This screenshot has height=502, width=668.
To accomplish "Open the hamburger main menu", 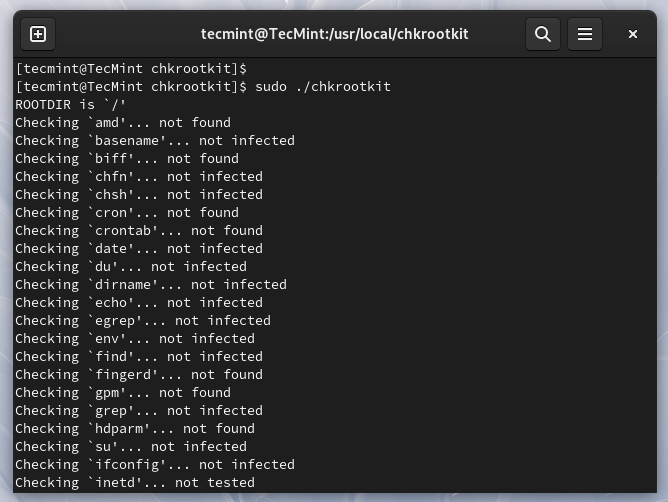I will pos(586,34).
